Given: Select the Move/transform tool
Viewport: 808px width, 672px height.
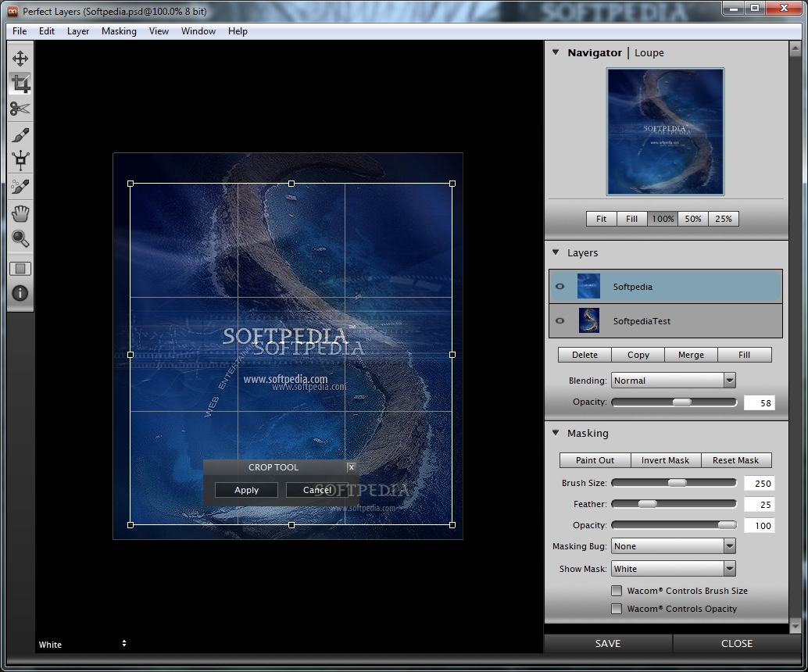Looking at the screenshot, I should 20,59.
